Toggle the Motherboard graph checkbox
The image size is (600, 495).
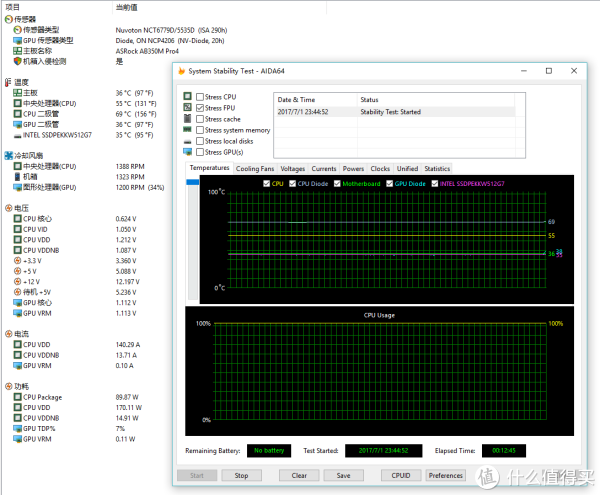pos(337,184)
